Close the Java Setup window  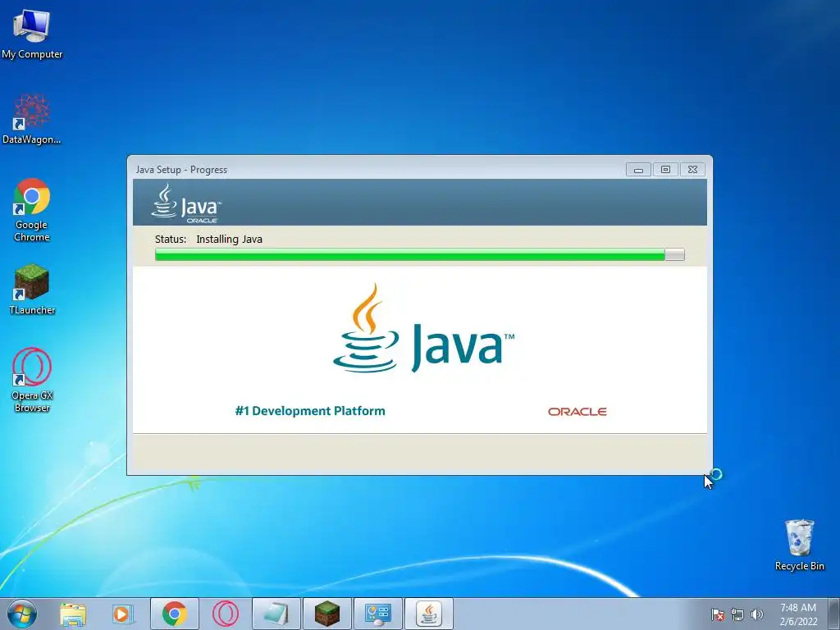point(692,169)
